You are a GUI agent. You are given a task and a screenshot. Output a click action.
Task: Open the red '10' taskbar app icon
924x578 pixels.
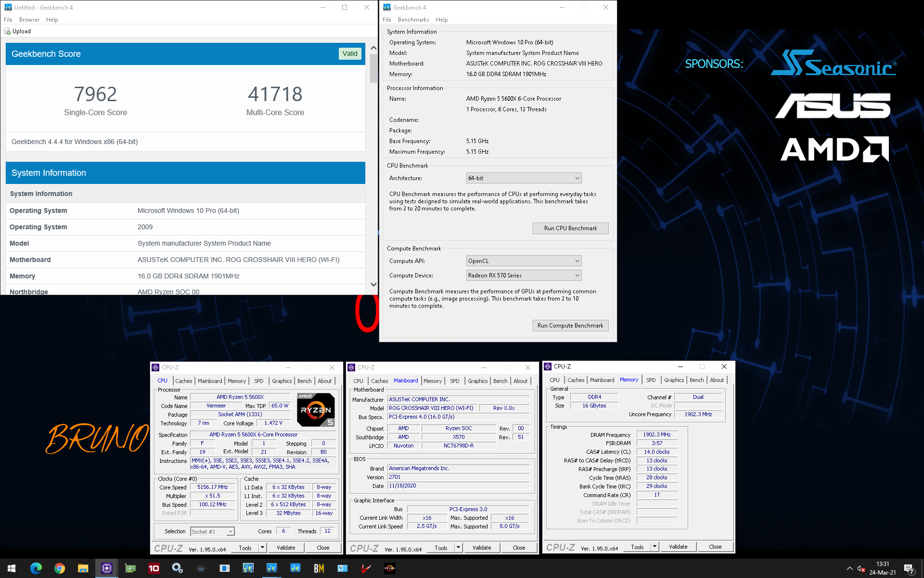click(154, 568)
